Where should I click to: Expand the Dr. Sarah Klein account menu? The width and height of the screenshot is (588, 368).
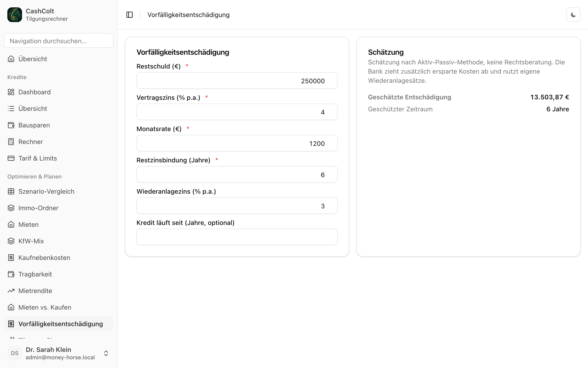tap(59, 353)
